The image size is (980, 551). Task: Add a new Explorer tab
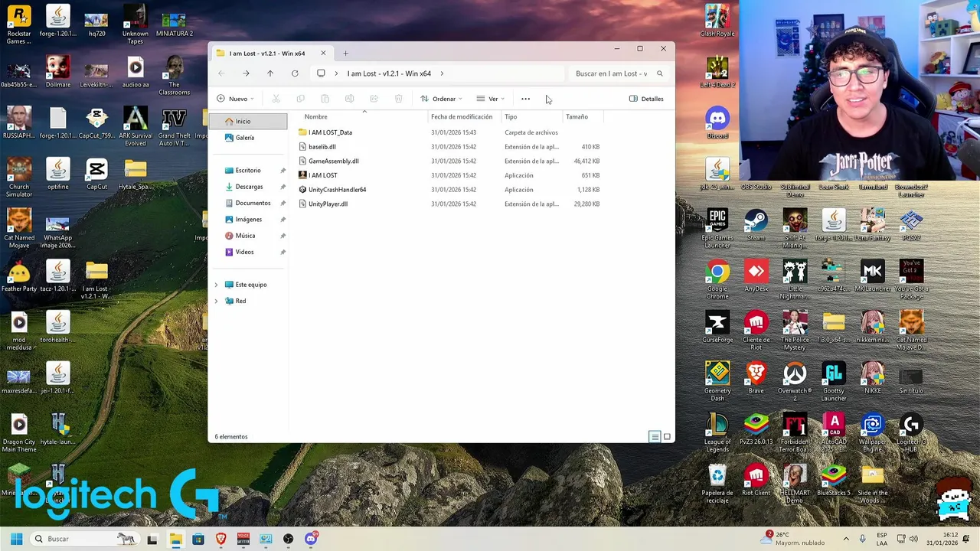click(345, 53)
